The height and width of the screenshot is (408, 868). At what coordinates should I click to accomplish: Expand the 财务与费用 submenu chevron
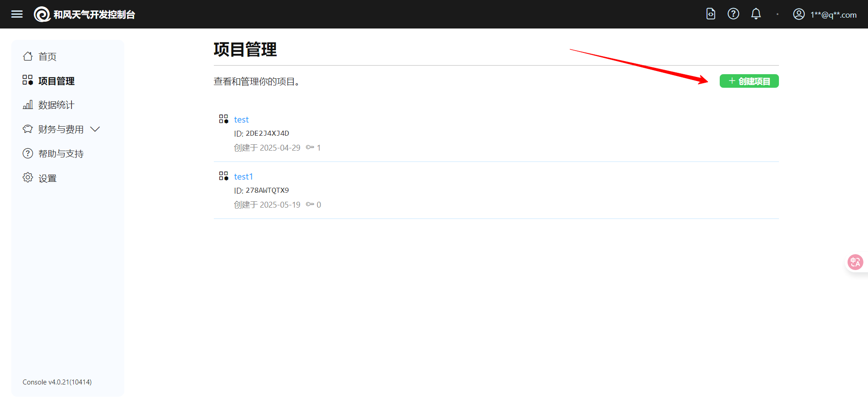[x=95, y=129]
